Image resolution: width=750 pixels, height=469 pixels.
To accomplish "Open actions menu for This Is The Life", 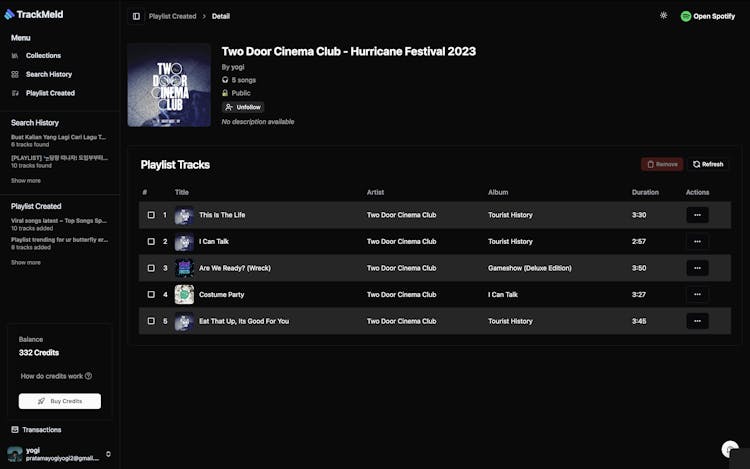I will pos(697,215).
